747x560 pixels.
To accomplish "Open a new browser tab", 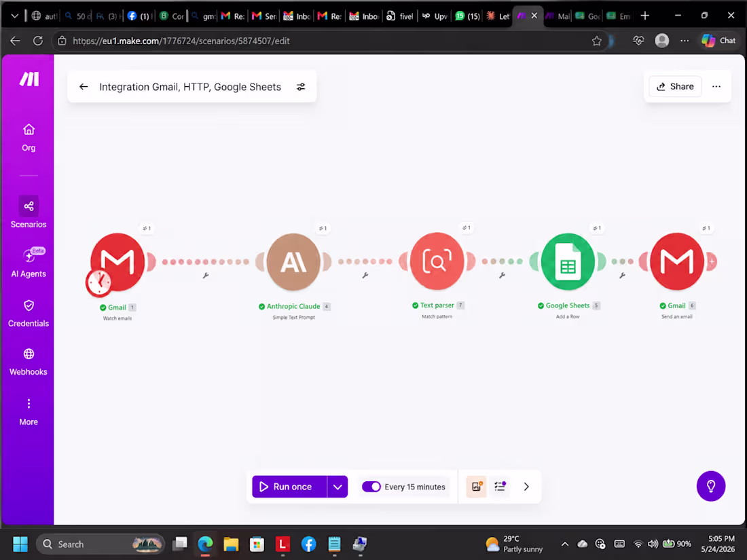I will point(644,16).
